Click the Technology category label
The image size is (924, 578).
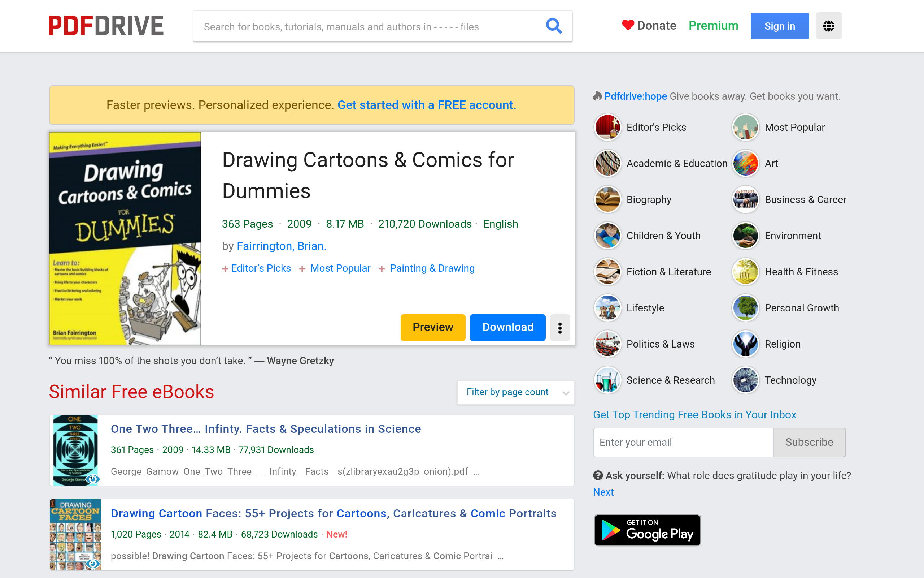[x=790, y=380]
